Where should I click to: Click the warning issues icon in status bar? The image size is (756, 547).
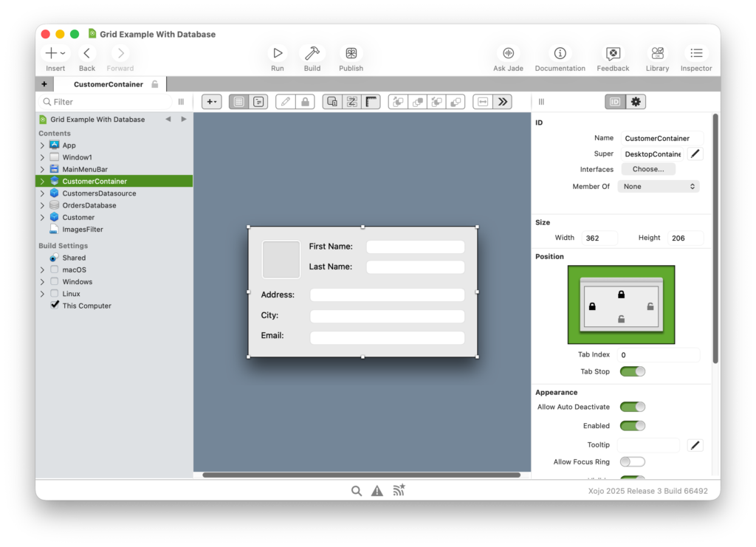coord(377,491)
